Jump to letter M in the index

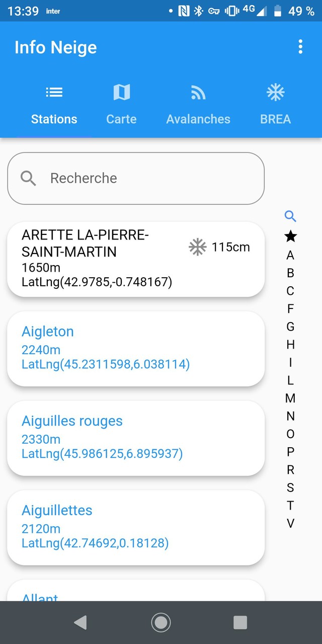coord(290,398)
